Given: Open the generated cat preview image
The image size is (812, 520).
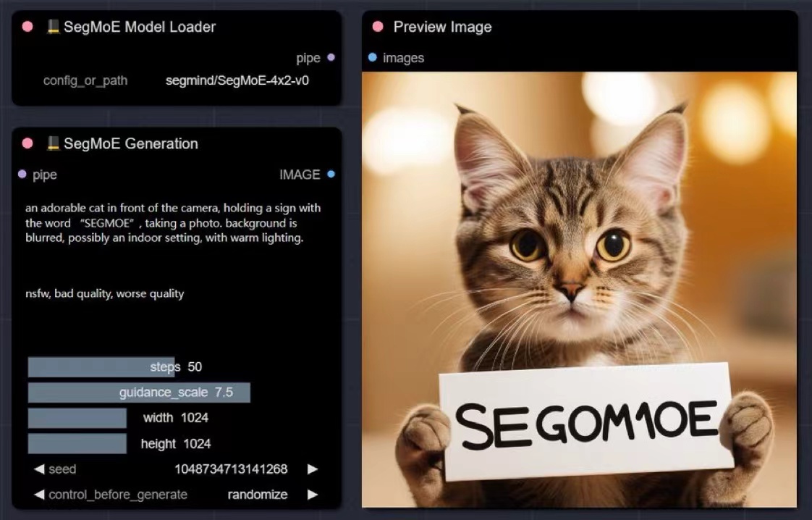Looking at the screenshot, I should click(579, 289).
